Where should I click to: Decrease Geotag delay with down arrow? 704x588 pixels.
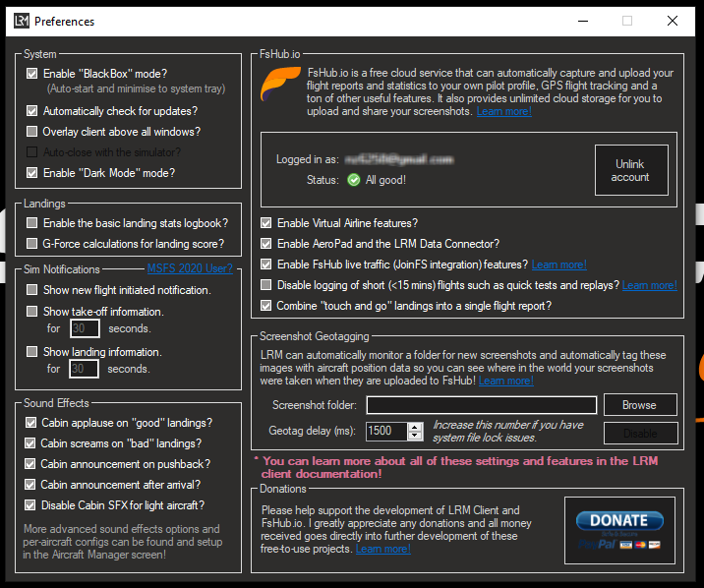point(415,436)
